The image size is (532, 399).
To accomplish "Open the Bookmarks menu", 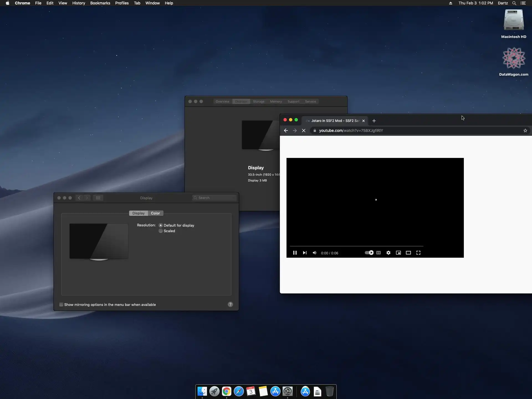I will pos(100,3).
